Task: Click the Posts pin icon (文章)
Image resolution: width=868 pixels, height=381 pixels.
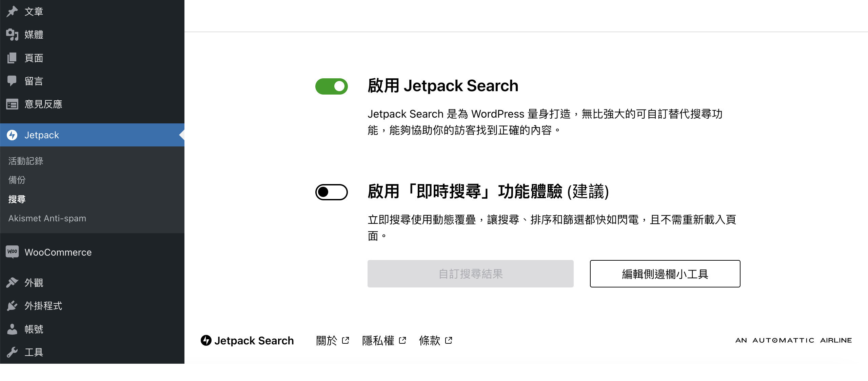Action: pyautogui.click(x=12, y=12)
